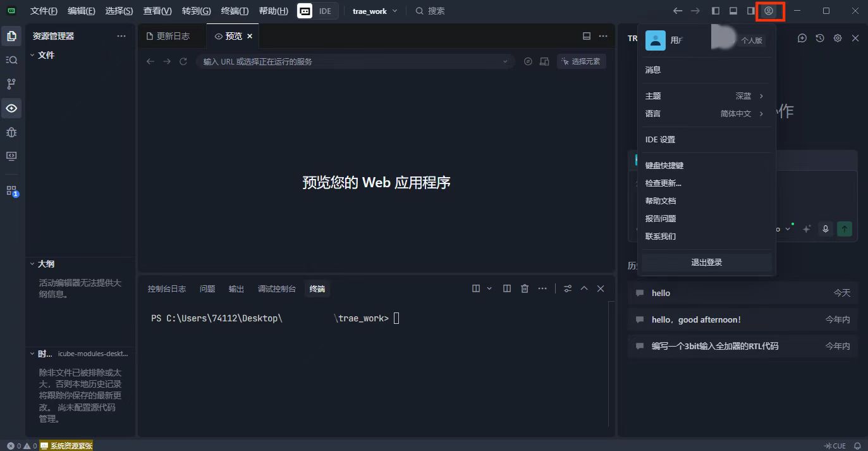Click the preview browser back arrow

150,61
